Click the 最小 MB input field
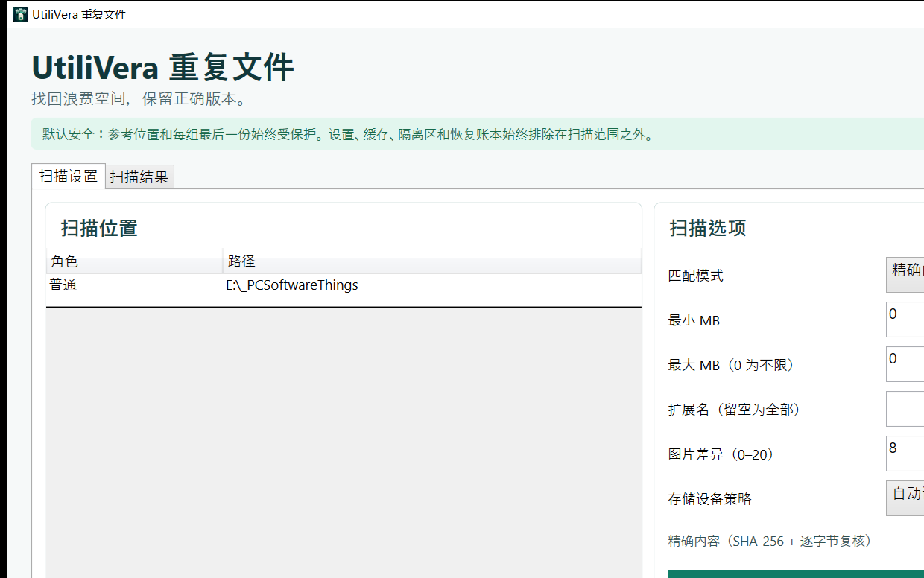The width and height of the screenshot is (924, 578). [x=905, y=320]
